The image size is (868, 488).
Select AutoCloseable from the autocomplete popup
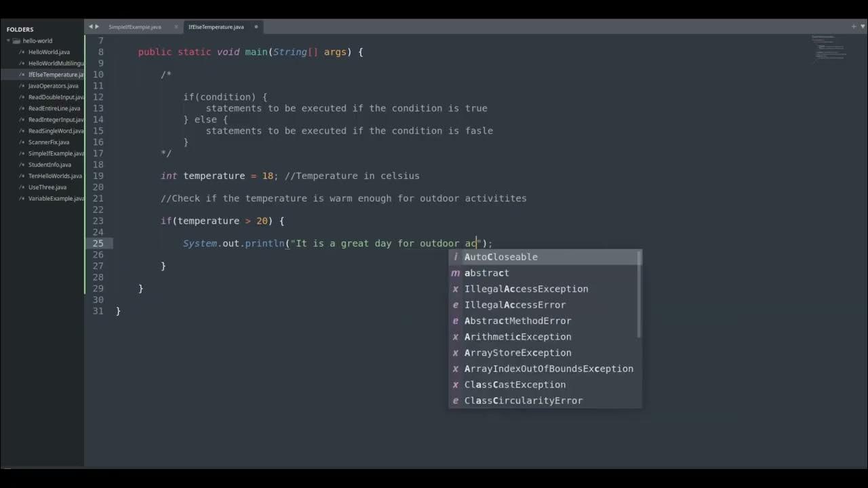[x=500, y=257]
